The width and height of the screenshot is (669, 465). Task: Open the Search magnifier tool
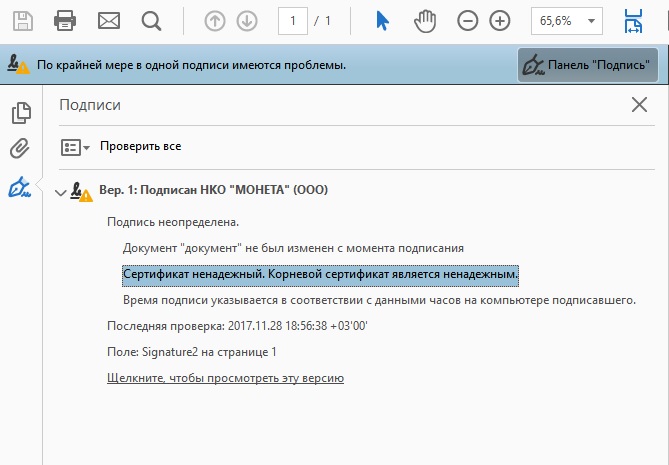click(151, 20)
